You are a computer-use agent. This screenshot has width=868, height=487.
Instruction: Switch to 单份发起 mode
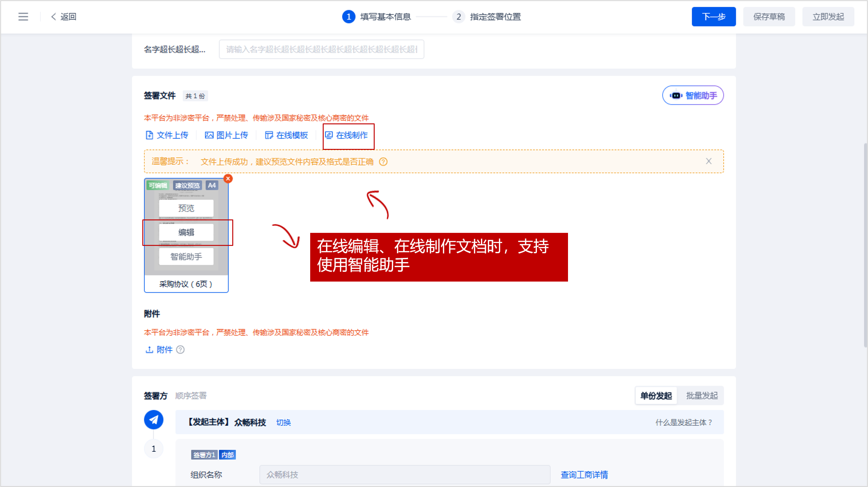coord(656,396)
